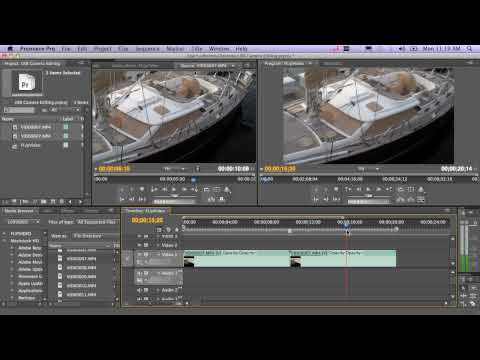Click the Timeline playhead marker

(x=346, y=226)
